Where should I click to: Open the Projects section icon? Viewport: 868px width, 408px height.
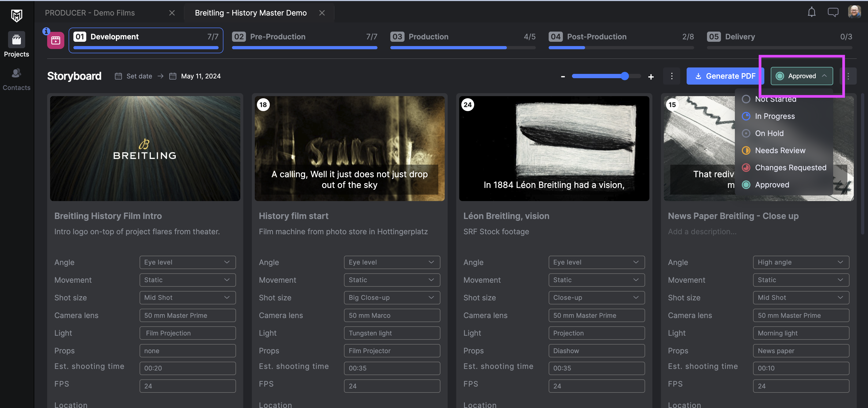point(17,40)
